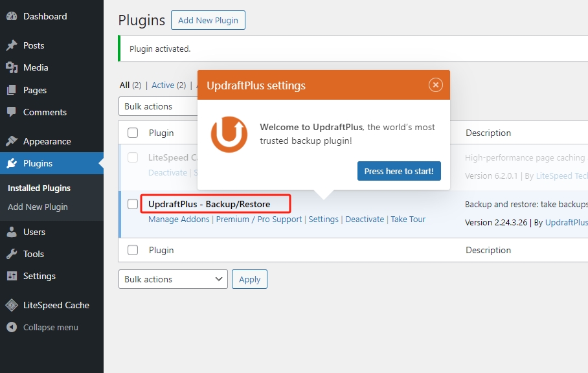Click the Description column header at top
588x373 pixels.
click(x=488, y=133)
